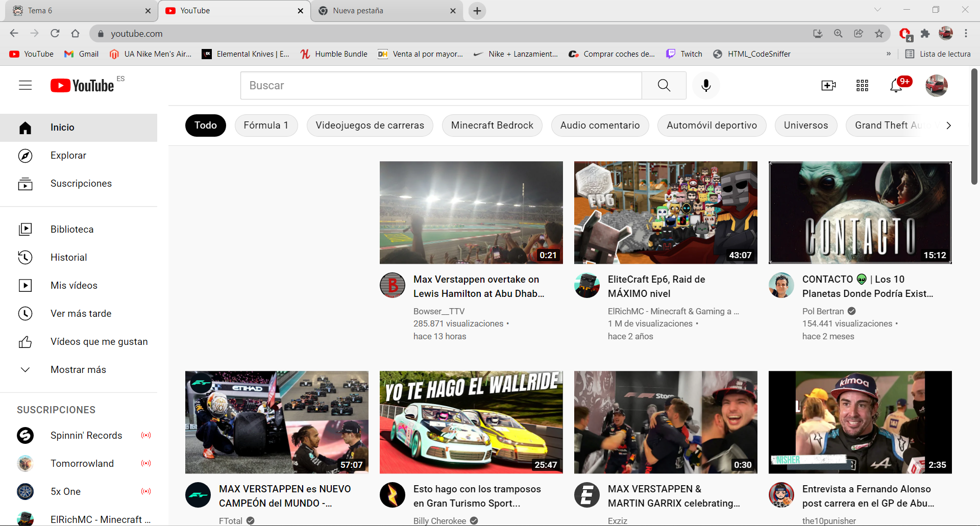The height and width of the screenshot is (526, 980).
Task: Show more category chips with right arrow
Action: pyautogui.click(x=948, y=126)
